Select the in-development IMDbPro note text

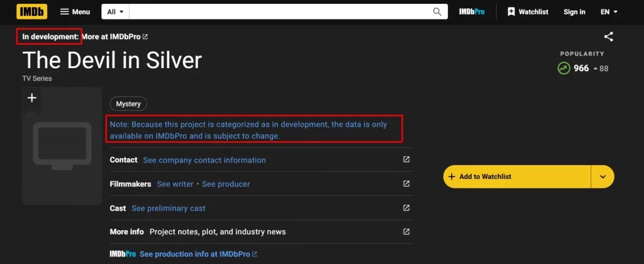coord(248,130)
